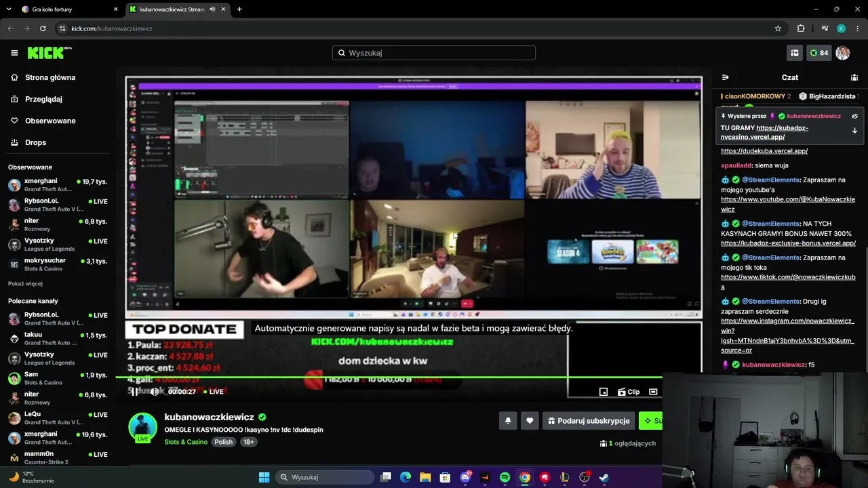Open the mokrysuchar followed channel
Viewport: 868px width, 488px height.
58,264
